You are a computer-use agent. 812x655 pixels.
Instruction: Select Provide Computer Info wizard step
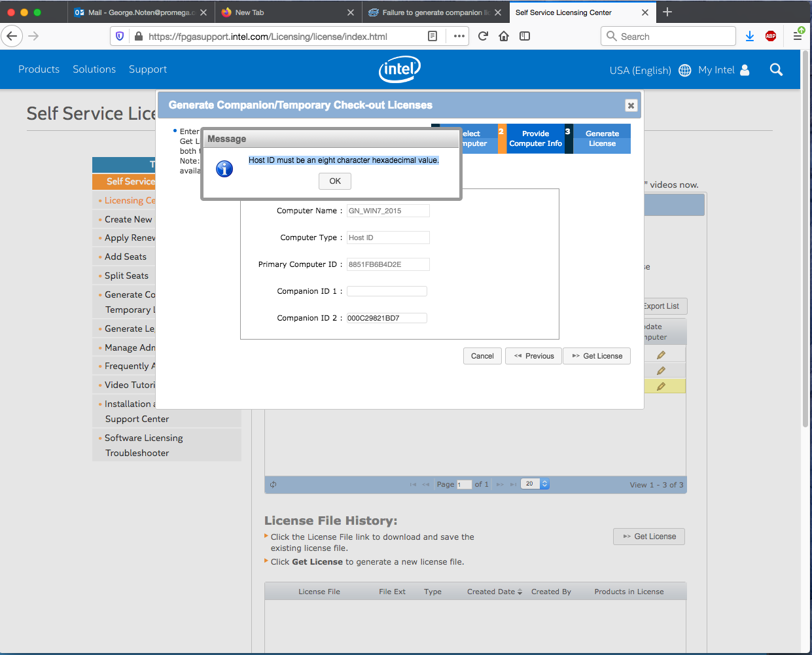point(535,139)
